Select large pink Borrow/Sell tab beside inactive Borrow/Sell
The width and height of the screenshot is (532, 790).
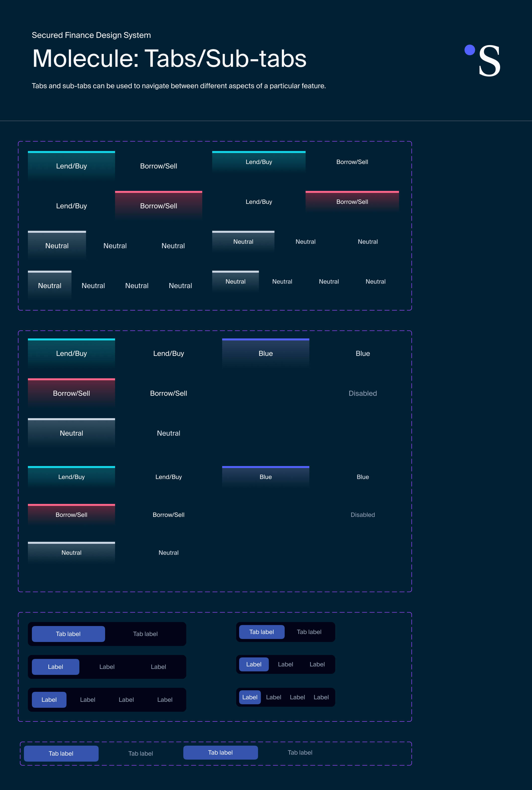click(71, 393)
